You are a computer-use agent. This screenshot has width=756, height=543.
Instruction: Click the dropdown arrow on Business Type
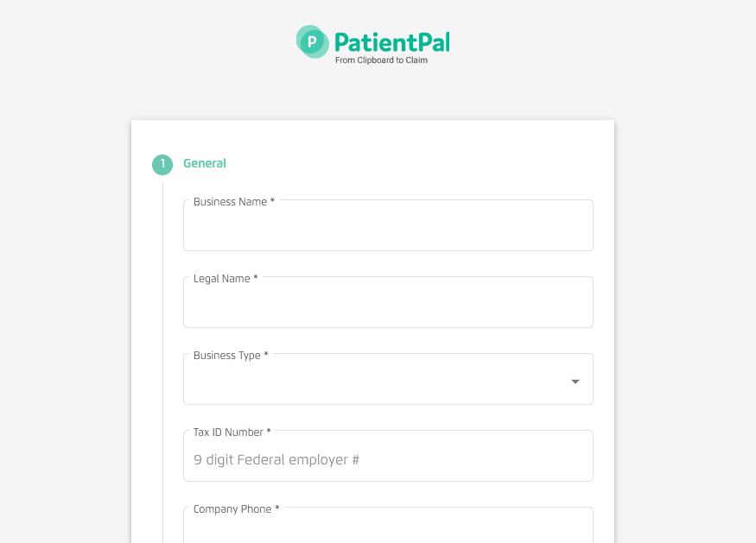[x=574, y=380]
